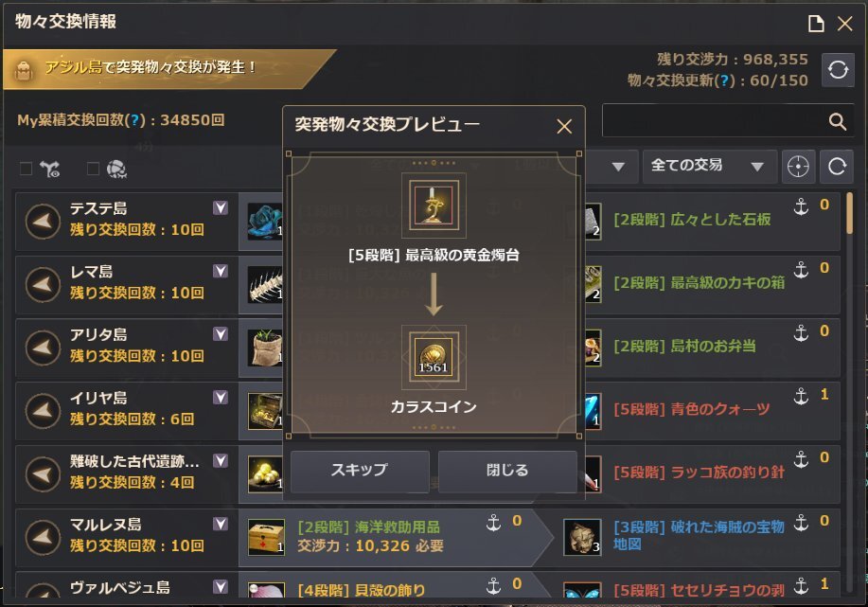Click the crosshair locate icon

(x=798, y=166)
